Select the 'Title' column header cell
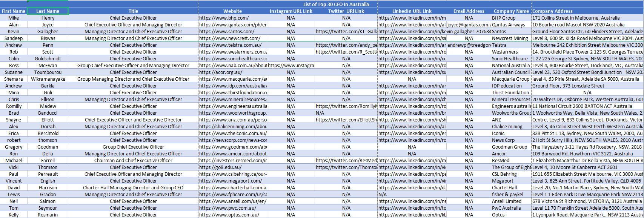This screenshot has height=218, width=644. click(x=133, y=11)
